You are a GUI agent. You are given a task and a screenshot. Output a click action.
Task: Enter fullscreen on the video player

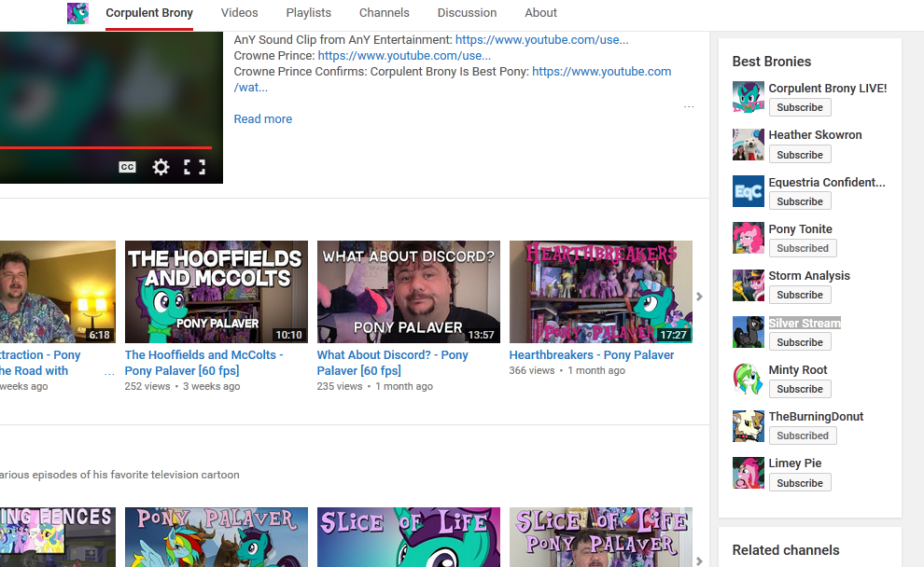pyautogui.click(x=194, y=167)
